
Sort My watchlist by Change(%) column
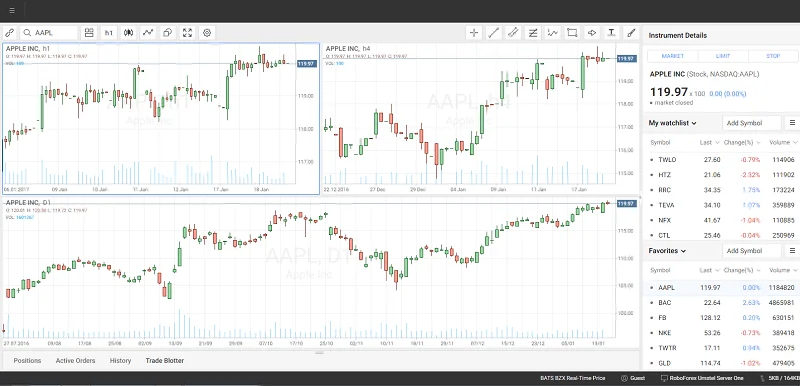point(742,142)
